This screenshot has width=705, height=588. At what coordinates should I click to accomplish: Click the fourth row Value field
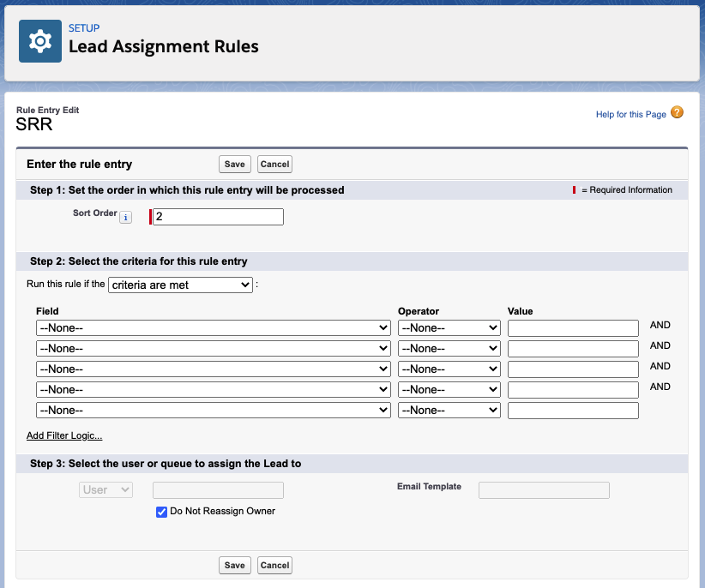click(573, 389)
